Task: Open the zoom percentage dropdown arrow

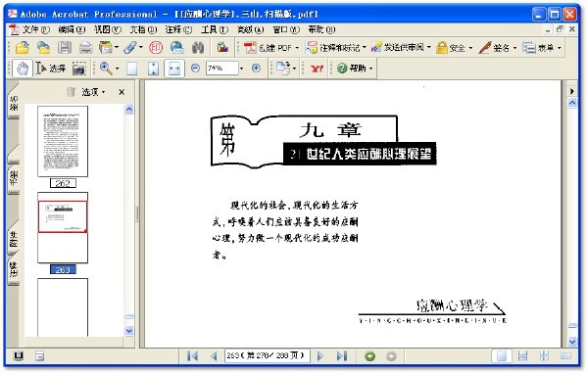Action: (241, 69)
